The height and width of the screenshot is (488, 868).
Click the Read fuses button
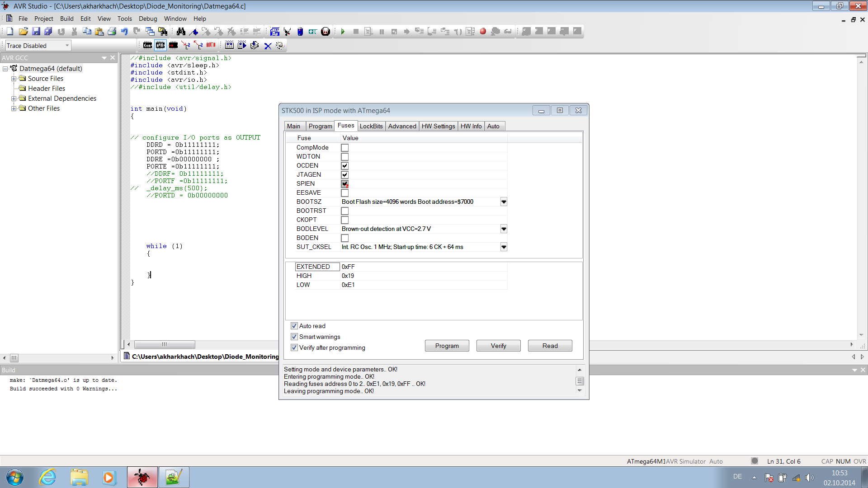(550, 346)
